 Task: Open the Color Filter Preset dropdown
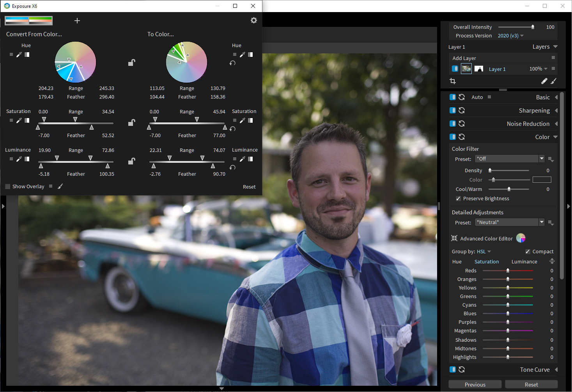point(542,159)
